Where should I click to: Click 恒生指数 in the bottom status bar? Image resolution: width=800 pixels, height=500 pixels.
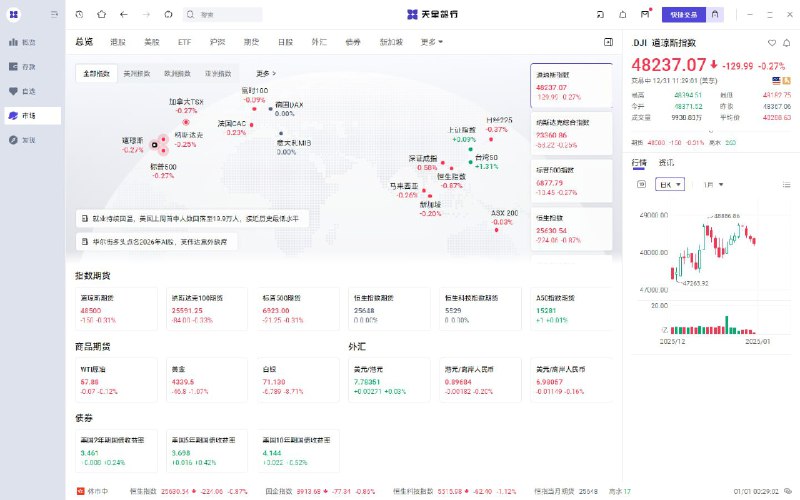coord(143,491)
